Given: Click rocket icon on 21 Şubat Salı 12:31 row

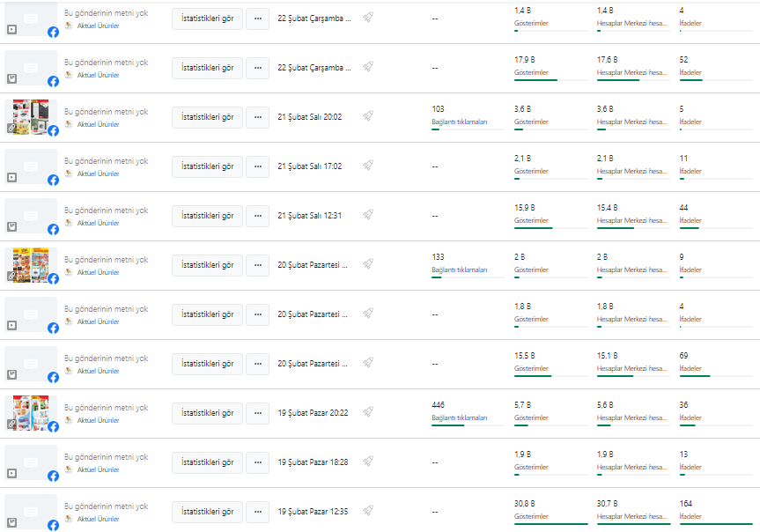Looking at the screenshot, I should (x=368, y=215).
